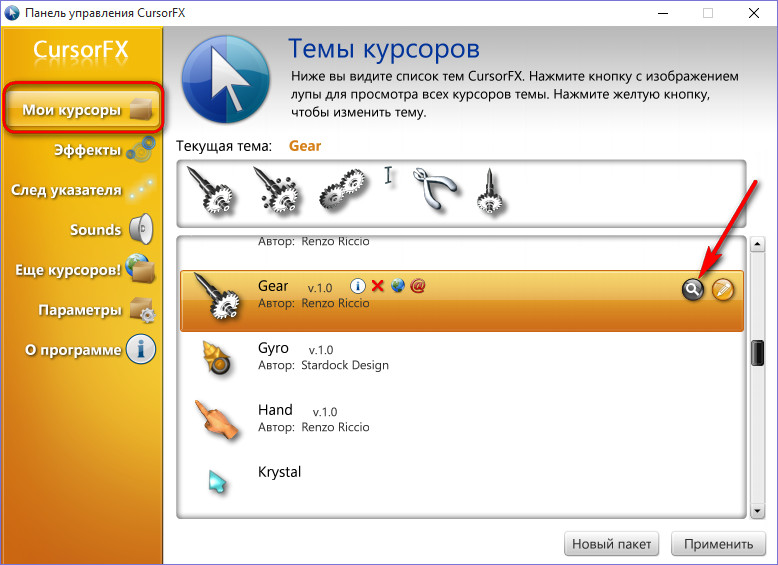Click the speaker icon beside Sounds
The height and width of the screenshot is (565, 778).
[141, 229]
